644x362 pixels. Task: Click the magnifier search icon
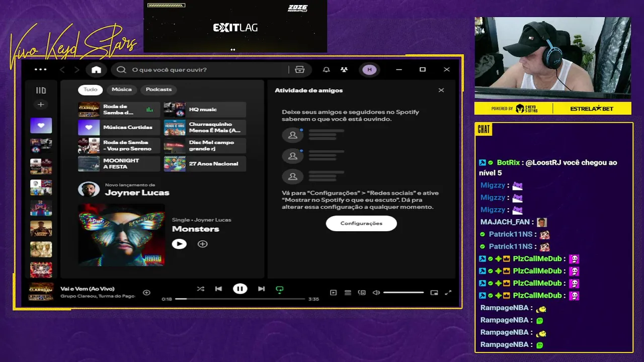click(121, 70)
